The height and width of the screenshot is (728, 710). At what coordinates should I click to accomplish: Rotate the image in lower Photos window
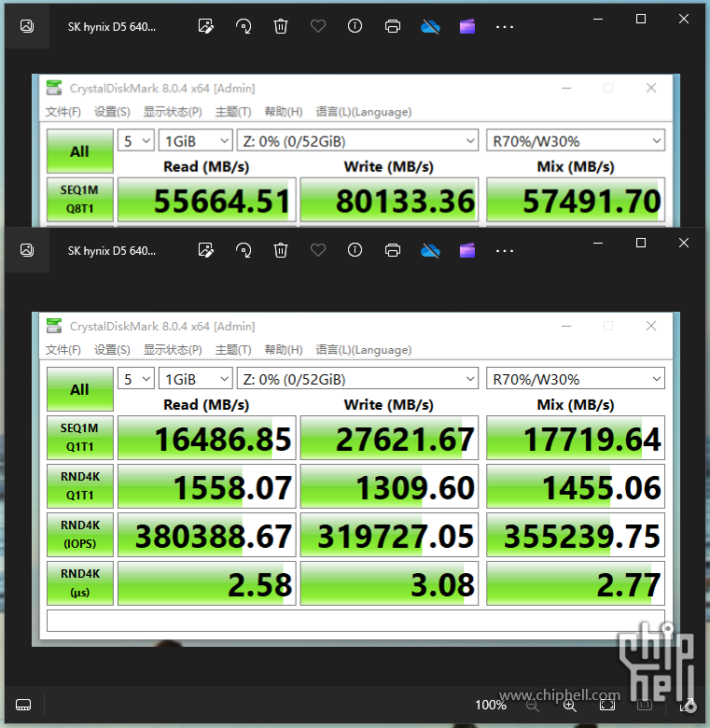pos(244,250)
